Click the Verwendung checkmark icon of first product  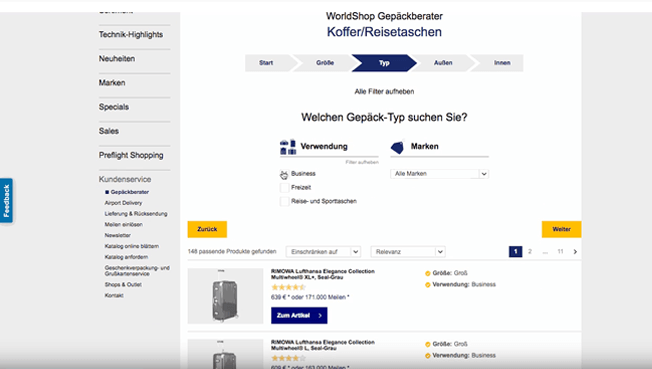click(427, 285)
